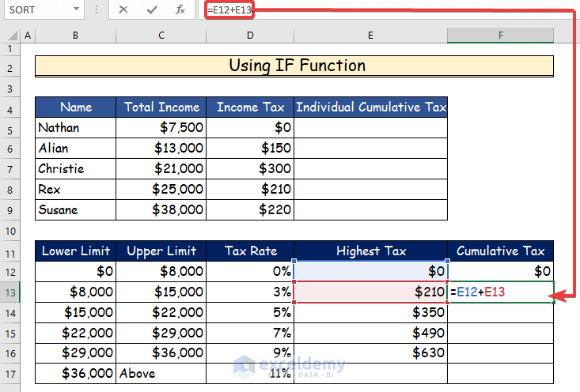Click the 'Income Tax' header cell
580x392 pixels.
click(250, 107)
